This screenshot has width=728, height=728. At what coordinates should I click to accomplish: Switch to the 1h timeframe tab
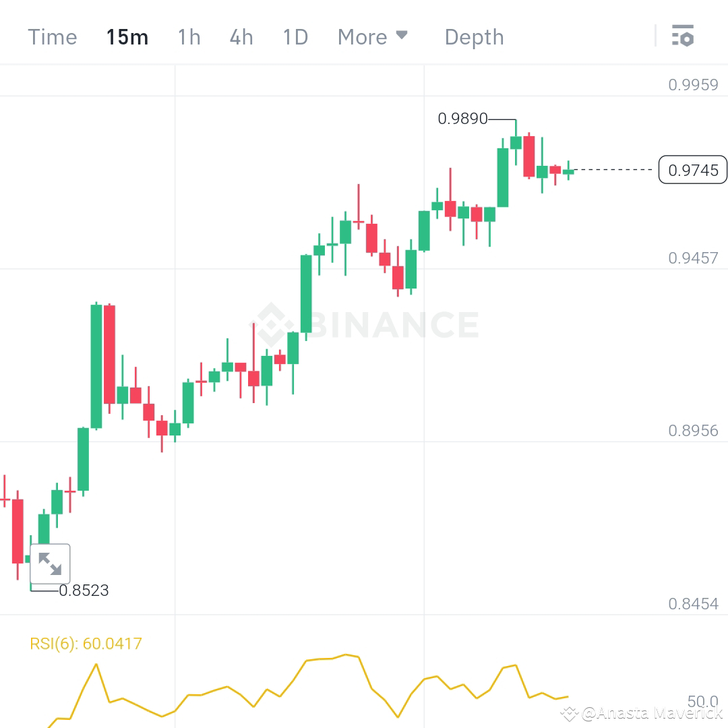point(189,37)
